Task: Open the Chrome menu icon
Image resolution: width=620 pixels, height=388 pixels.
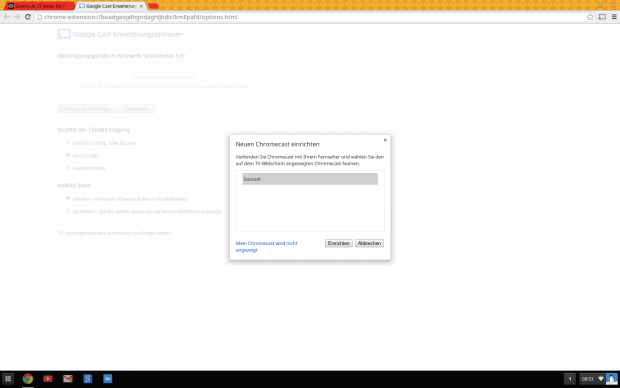Action: click(x=614, y=17)
